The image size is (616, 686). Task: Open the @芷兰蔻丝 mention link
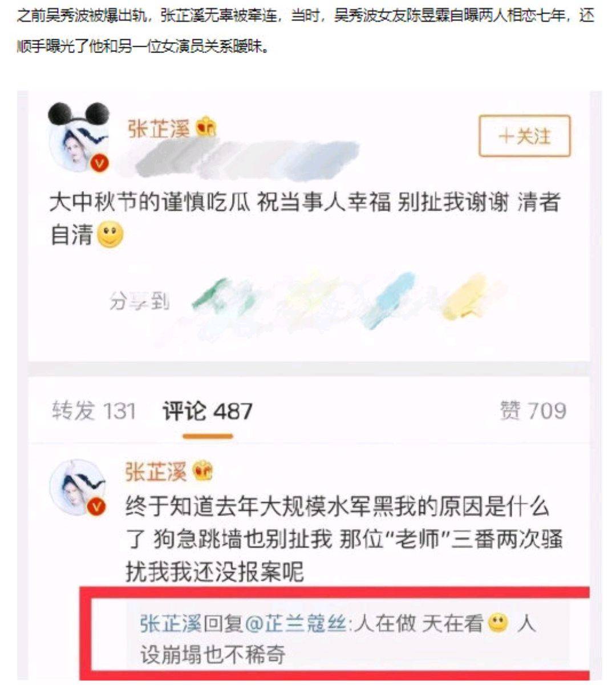click(x=295, y=623)
